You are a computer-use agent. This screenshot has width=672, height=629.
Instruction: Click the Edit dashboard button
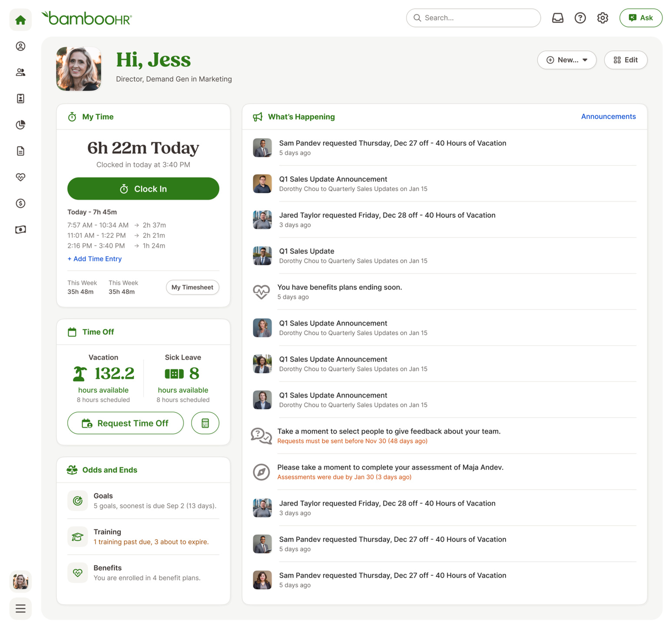pyautogui.click(x=626, y=60)
